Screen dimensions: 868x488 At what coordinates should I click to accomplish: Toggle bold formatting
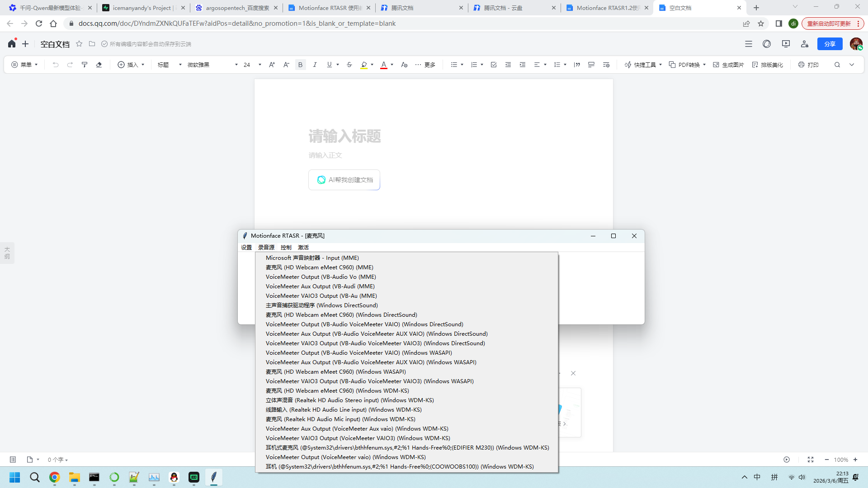pyautogui.click(x=301, y=65)
